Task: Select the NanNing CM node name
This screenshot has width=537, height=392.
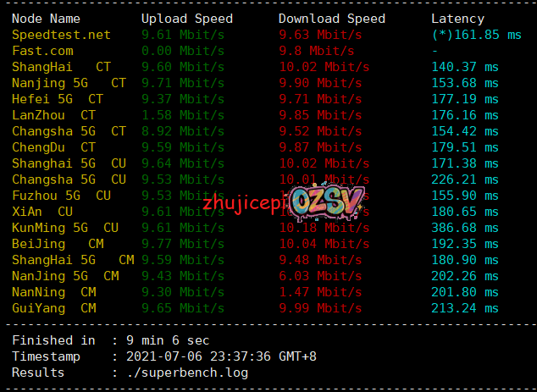Action: click(53, 291)
